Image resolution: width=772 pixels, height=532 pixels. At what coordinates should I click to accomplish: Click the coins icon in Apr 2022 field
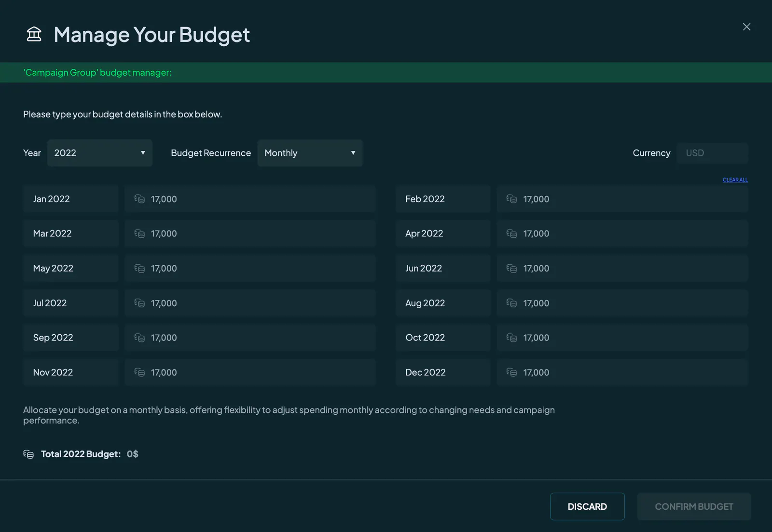tap(511, 233)
